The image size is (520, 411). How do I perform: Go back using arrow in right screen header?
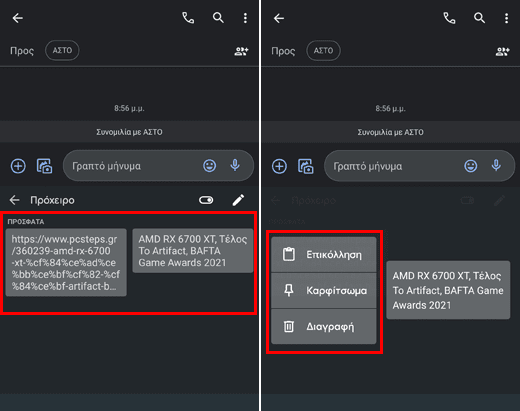pyautogui.click(x=279, y=18)
